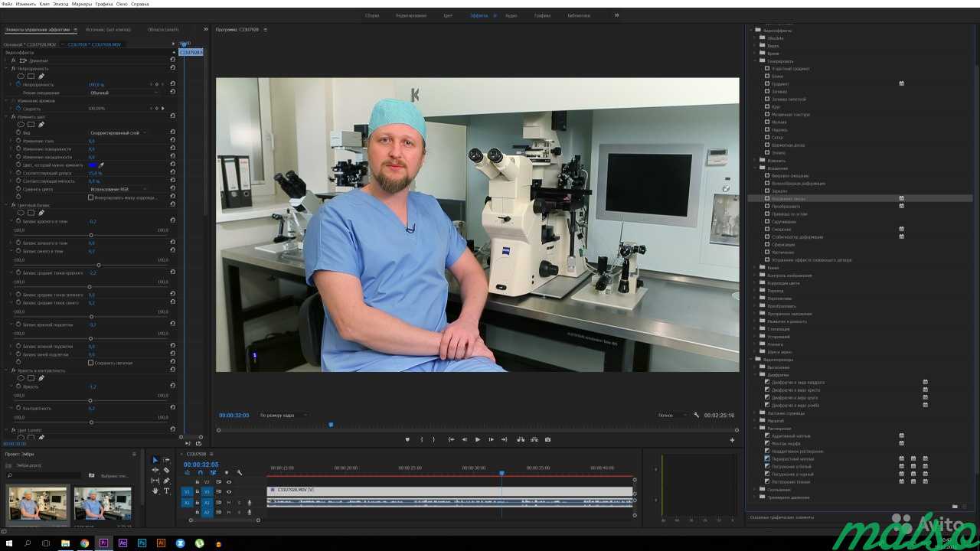Open the Match Colors RGB dropdown
980x551 pixels.
click(x=119, y=189)
